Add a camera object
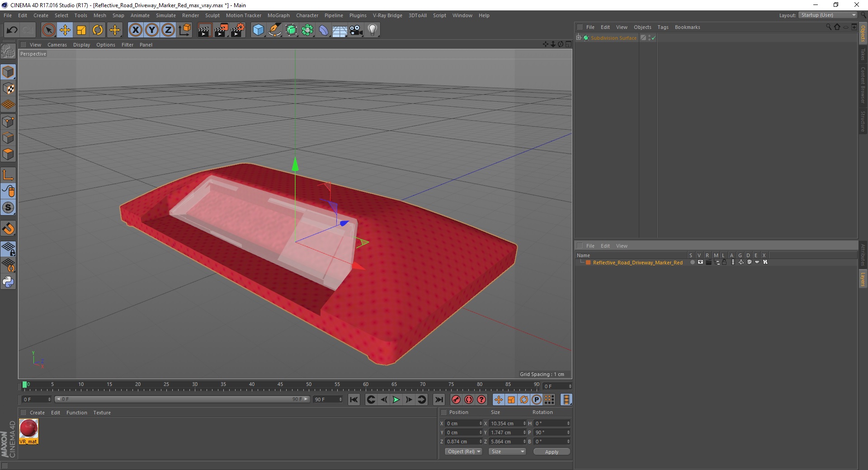 tap(356, 30)
